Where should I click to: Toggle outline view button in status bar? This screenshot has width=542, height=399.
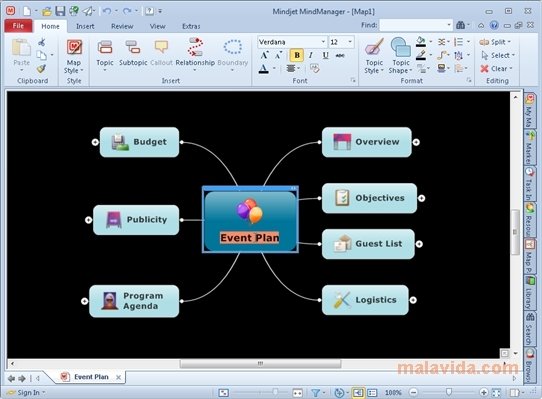(372, 392)
